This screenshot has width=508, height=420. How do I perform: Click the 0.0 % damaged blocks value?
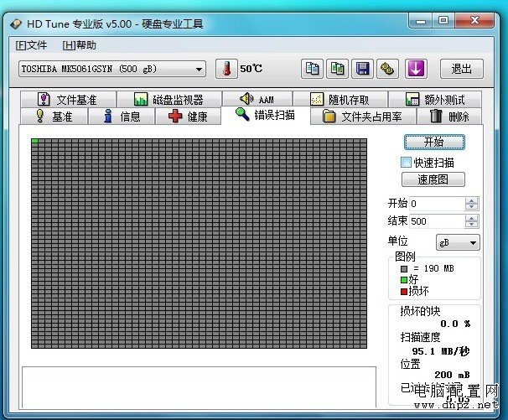click(455, 324)
